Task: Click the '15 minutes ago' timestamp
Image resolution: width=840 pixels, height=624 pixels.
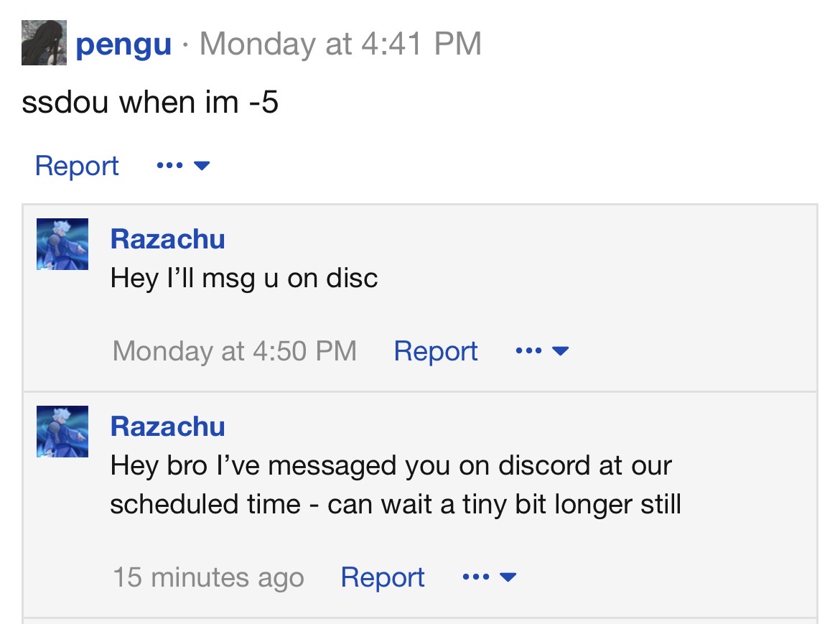Action: (208, 577)
